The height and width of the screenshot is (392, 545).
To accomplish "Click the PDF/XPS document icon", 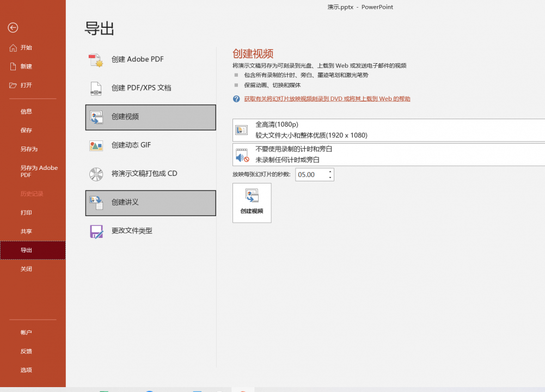I will click(96, 88).
